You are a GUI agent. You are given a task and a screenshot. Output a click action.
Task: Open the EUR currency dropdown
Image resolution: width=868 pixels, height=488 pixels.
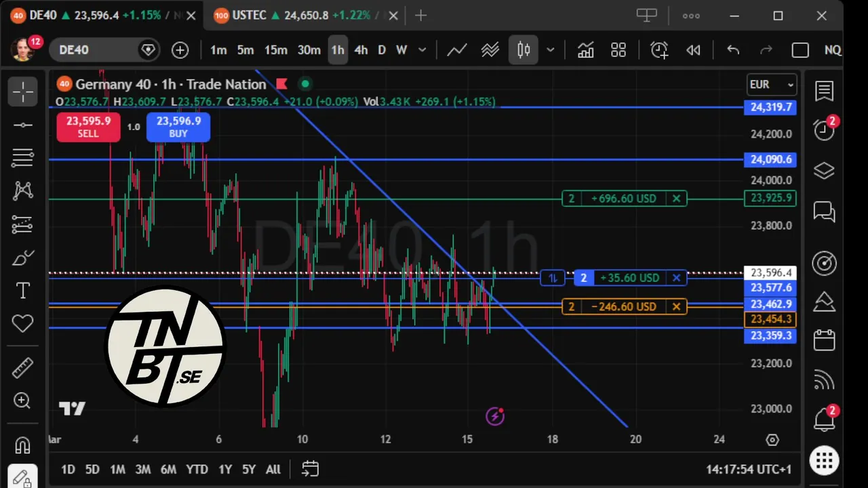point(772,85)
